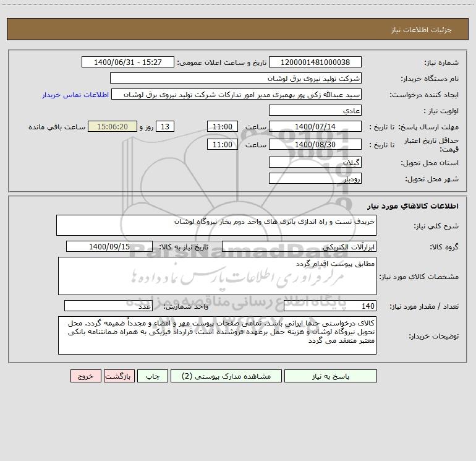Image resolution: width=476 pixels, height=461 pixels.
Task: Click the گروه کالا label
Action: [444, 247]
